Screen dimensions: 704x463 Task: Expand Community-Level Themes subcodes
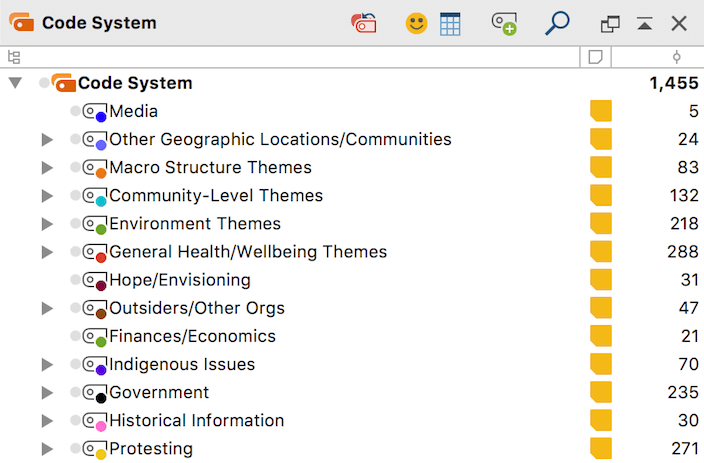pos(47,196)
